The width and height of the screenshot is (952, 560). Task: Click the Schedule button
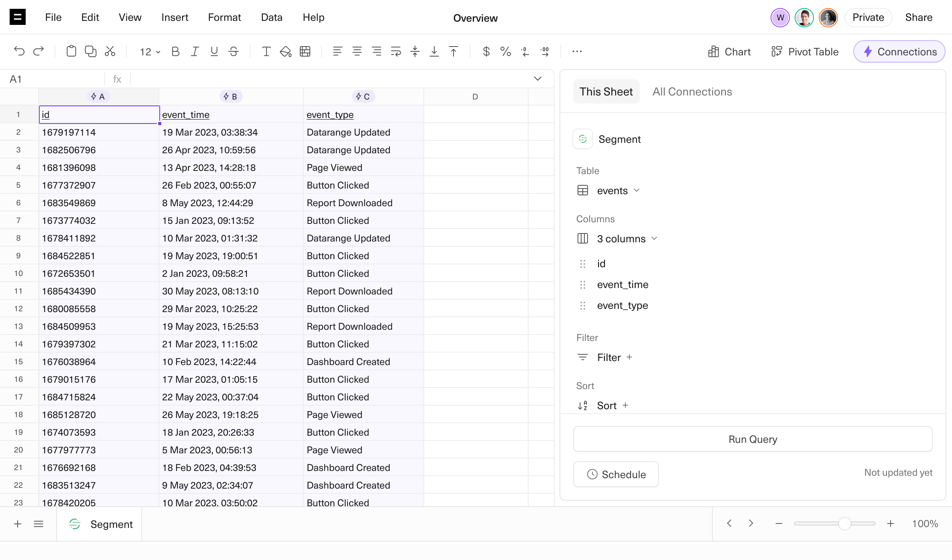pyautogui.click(x=616, y=474)
